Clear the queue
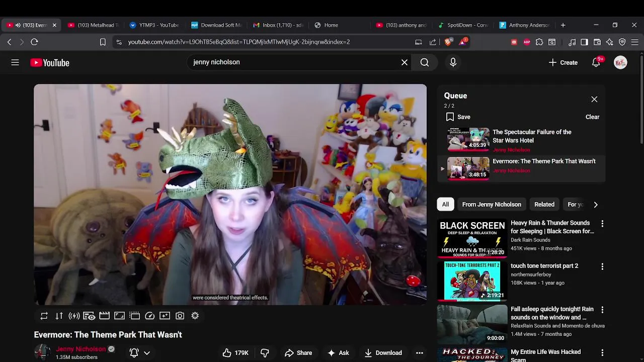This screenshot has width=644, height=362. click(x=592, y=117)
